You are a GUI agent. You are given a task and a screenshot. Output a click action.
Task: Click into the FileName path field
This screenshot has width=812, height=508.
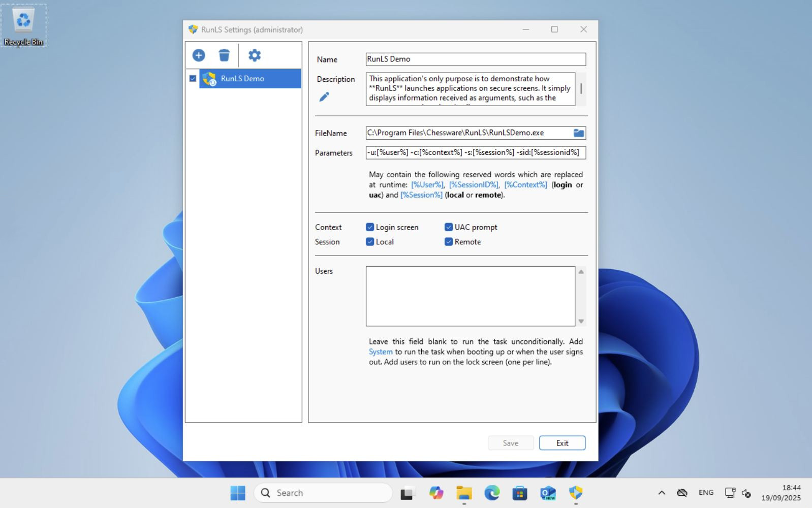469,133
